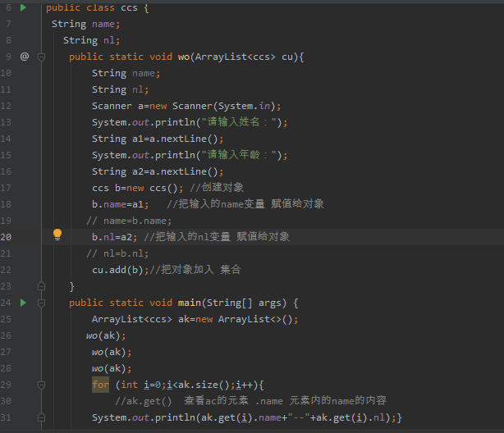The width and height of the screenshot is (504, 433).
Task: Click the "--" string literal on line 31
Action: (299, 417)
